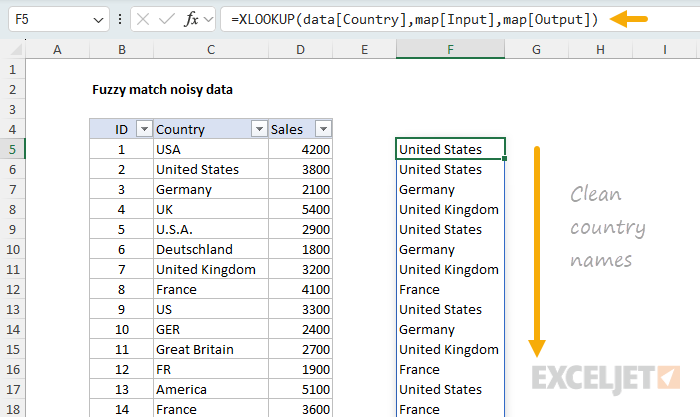The width and height of the screenshot is (700, 417).
Task: Select column H header
Action: pos(600,49)
